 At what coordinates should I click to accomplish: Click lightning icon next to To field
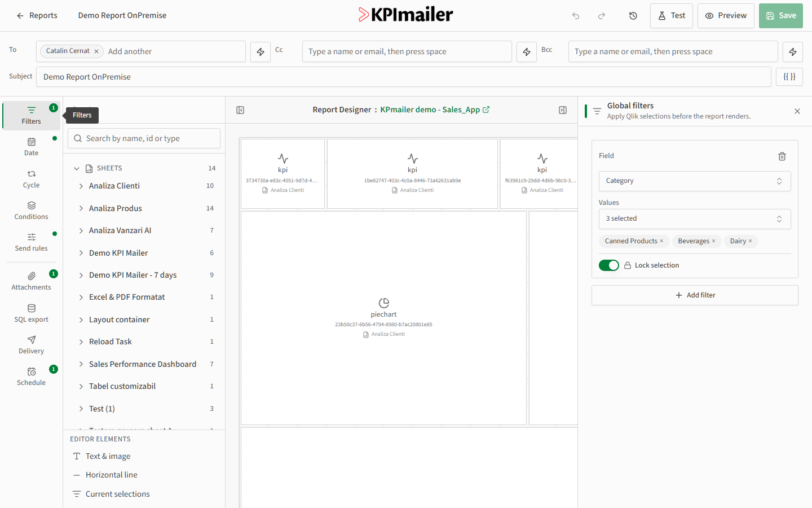click(261, 52)
